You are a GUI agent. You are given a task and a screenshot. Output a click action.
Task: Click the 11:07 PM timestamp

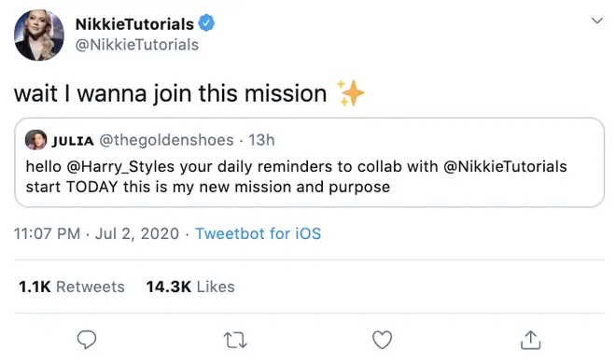point(48,233)
